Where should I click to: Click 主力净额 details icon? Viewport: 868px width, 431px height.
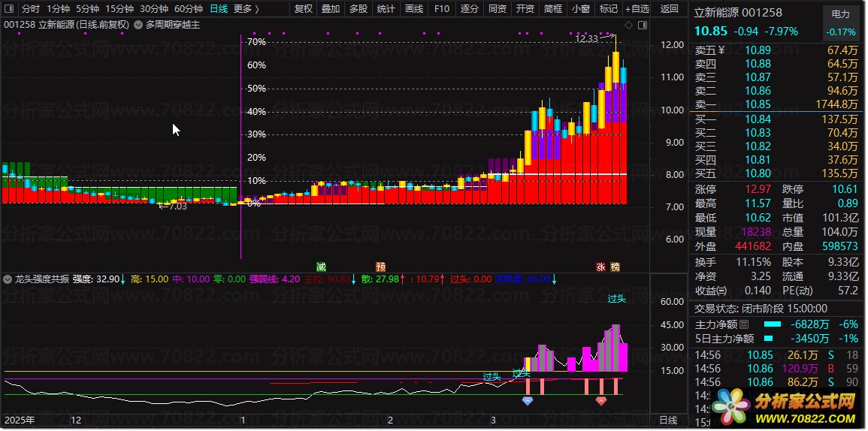pyautogui.click(x=744, y=325)
